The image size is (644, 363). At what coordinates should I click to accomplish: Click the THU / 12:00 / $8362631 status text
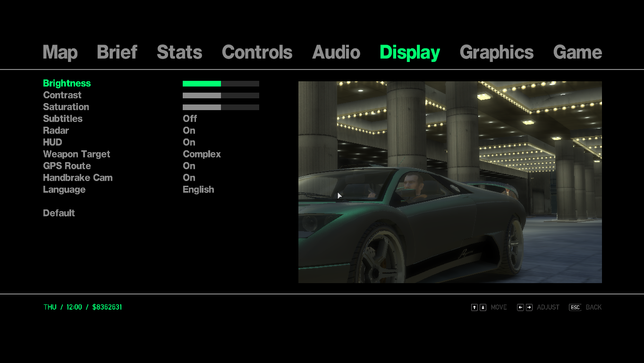pos(83,307)
